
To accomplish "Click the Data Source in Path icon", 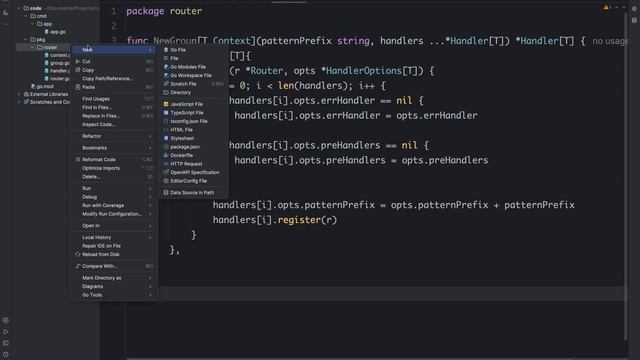I will (x=166, y=193).
